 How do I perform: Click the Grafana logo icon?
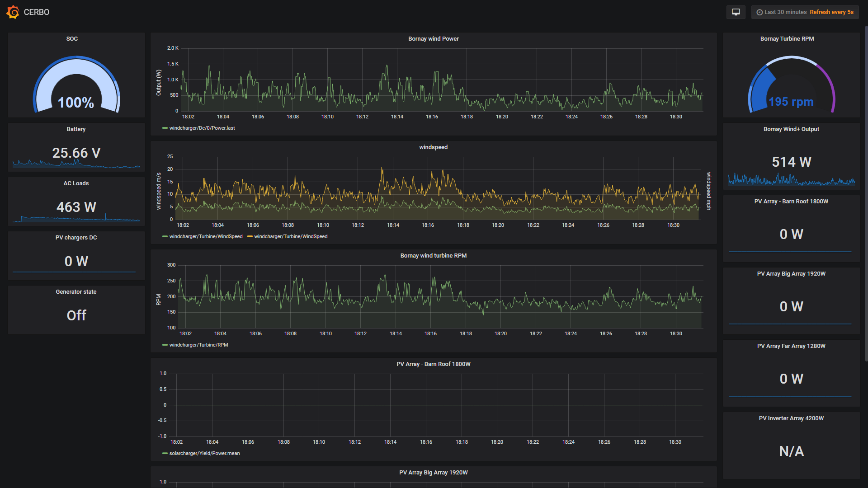pyautogui.click(x=13, y=12)
